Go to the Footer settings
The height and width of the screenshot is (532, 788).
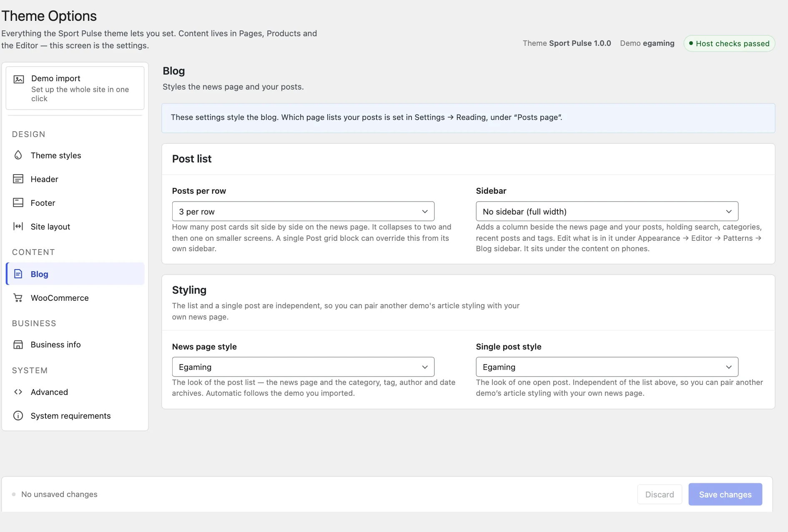tap(75, 202)
